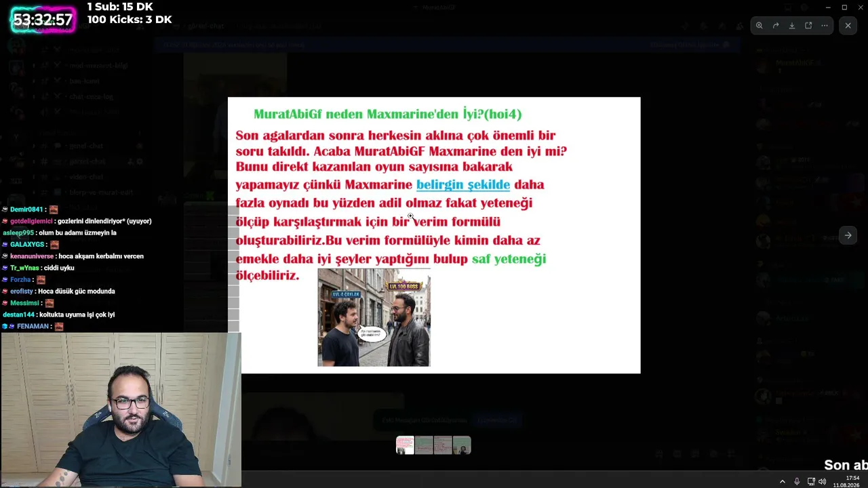Click chat username Demir0841
Viewport: 868px width, 488px height.
(26, 209)
